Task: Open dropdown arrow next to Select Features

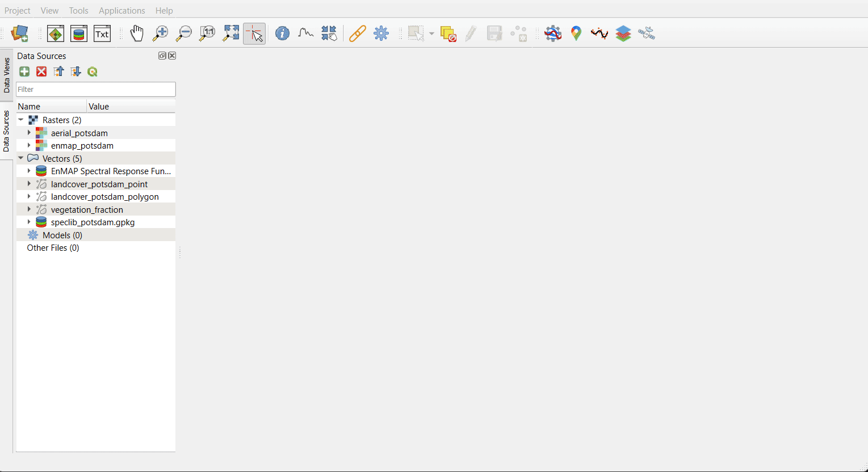Action: click(431, 34)
